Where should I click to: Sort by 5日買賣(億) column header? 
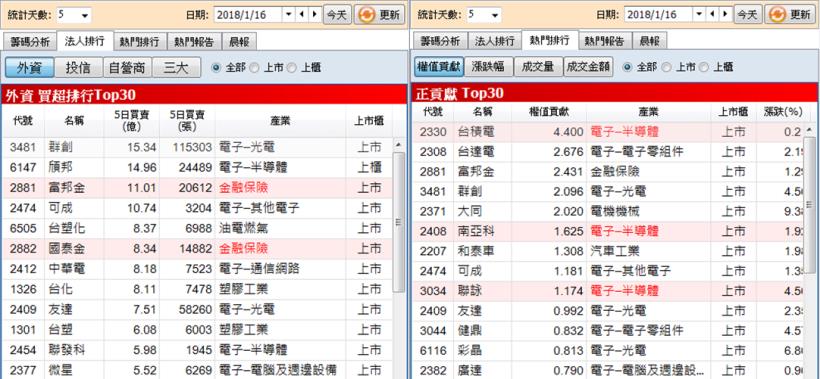point(131,121)
